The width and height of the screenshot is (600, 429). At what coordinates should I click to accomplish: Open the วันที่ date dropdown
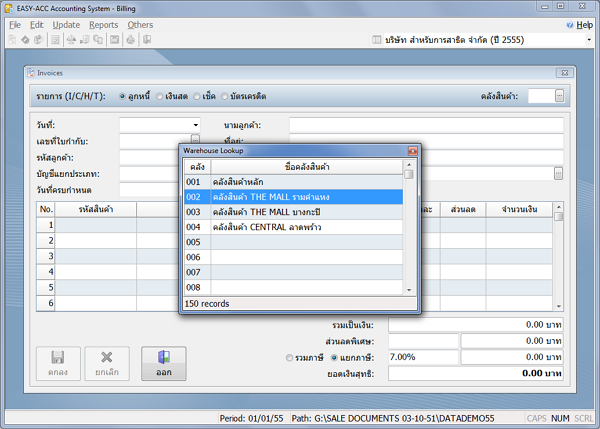click(195, 125)
